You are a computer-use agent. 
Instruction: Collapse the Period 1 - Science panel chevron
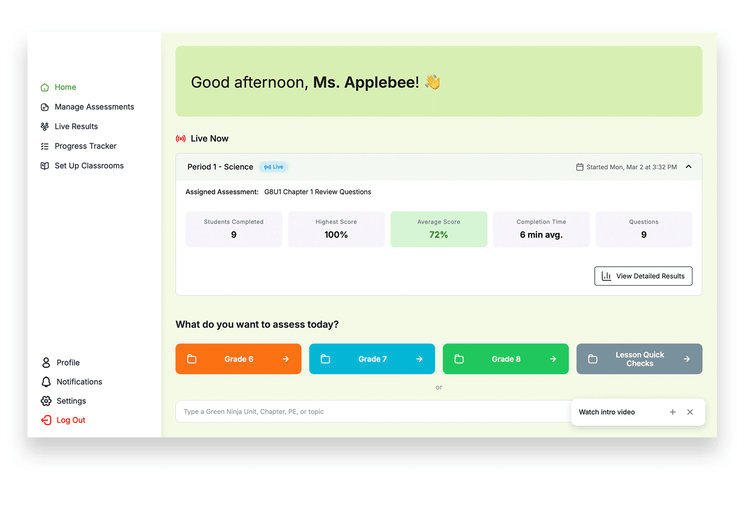688,167
